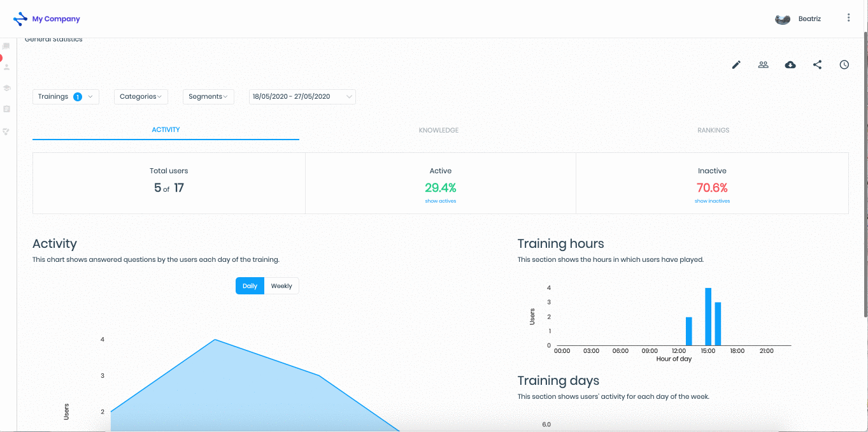
Task: Open the three-dot menu beside Beatriz
Action: tap(848, 18)
